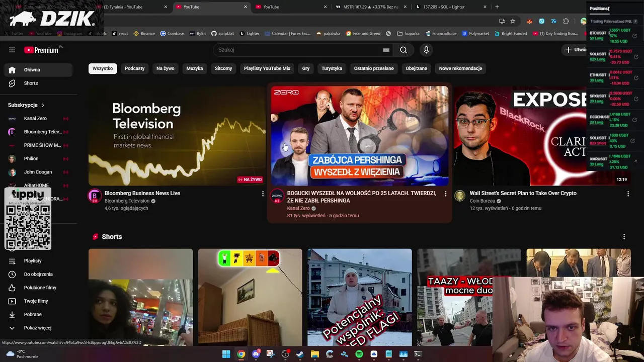Screen dimensions: 644x362
Task: Switch to the Tyralnia - YouTube tab
Action: pos(132,7)
